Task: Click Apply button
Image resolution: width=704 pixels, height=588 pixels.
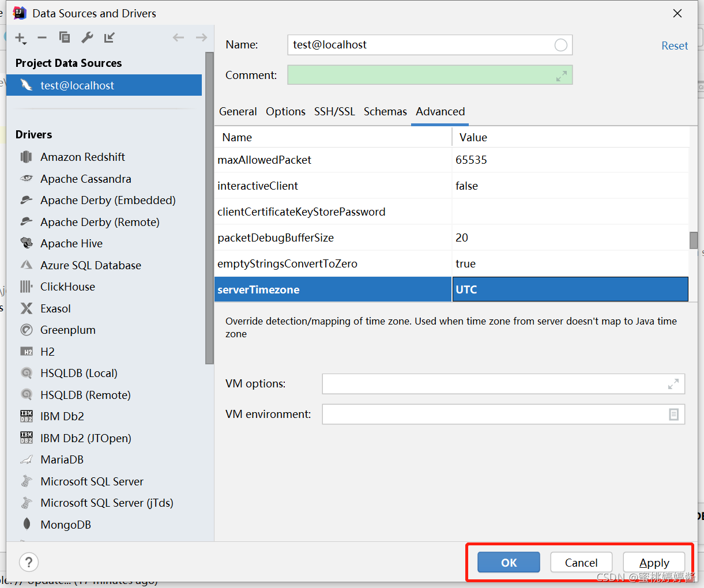Action: pos(654,563)
